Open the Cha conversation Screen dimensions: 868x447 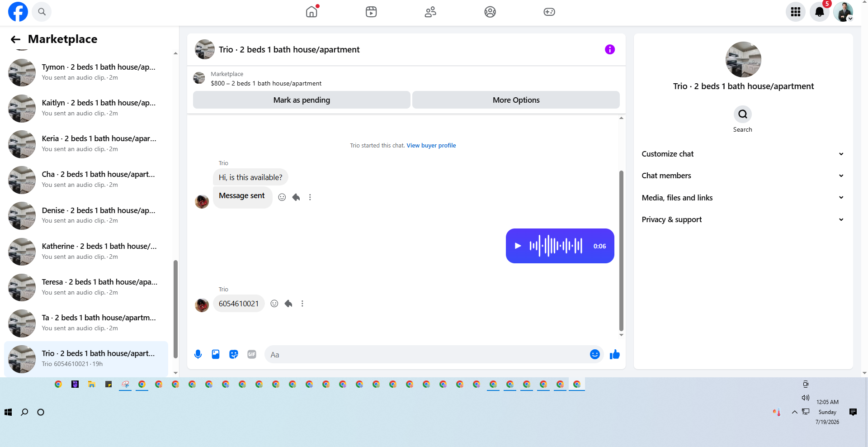(86, 180)
